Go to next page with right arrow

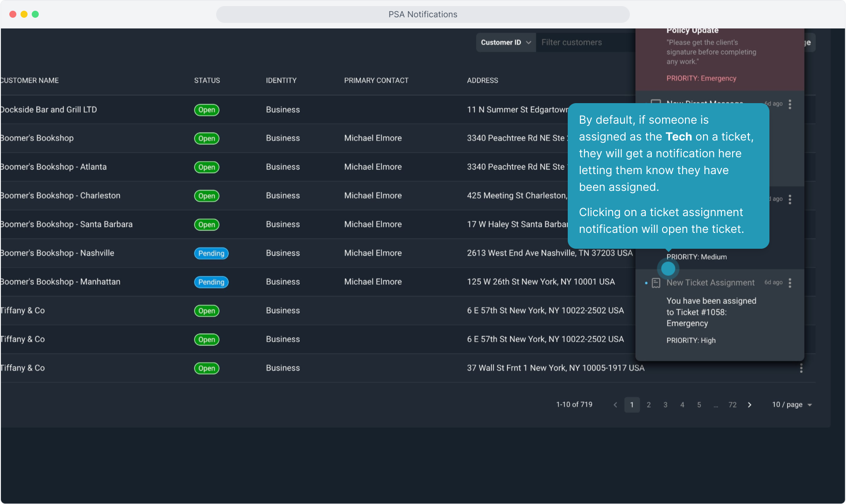click(749, 405)
